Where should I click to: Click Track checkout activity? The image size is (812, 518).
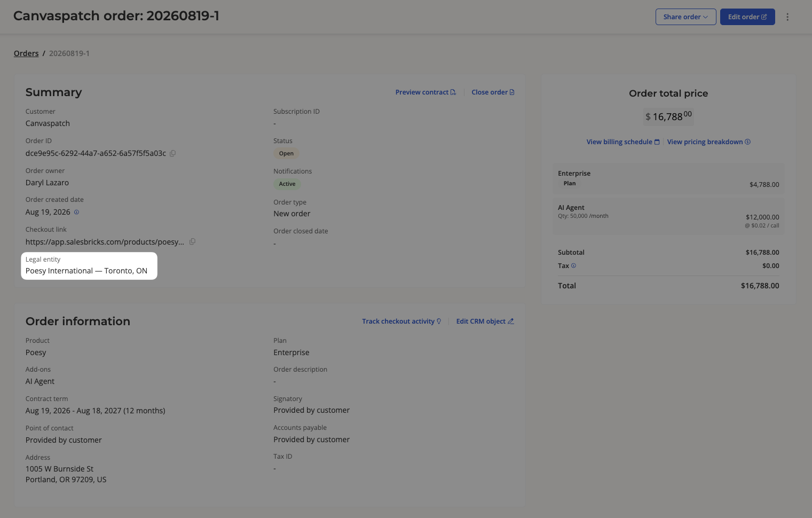[401, 321]
